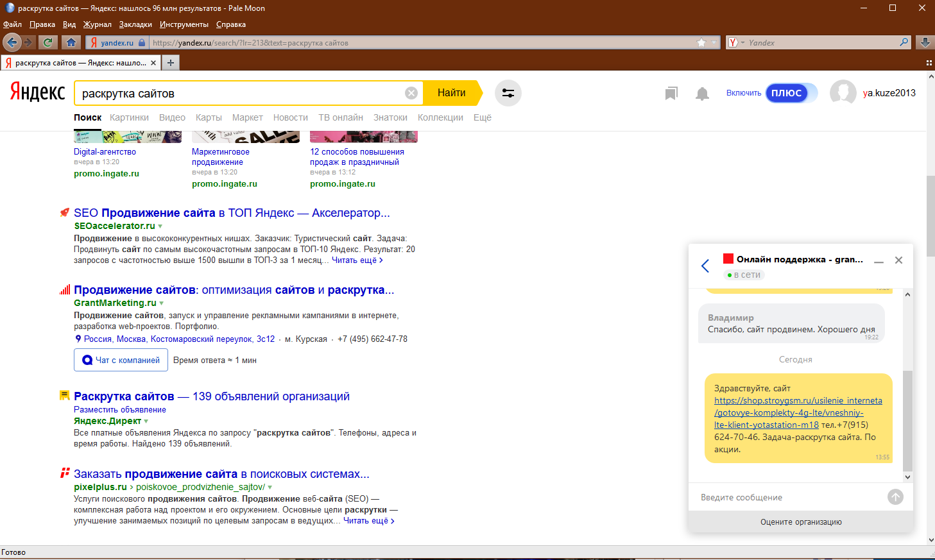Bookmark page with the star icon
The height and width of the screenshot is (560, 935).
[x=701, y=42]
